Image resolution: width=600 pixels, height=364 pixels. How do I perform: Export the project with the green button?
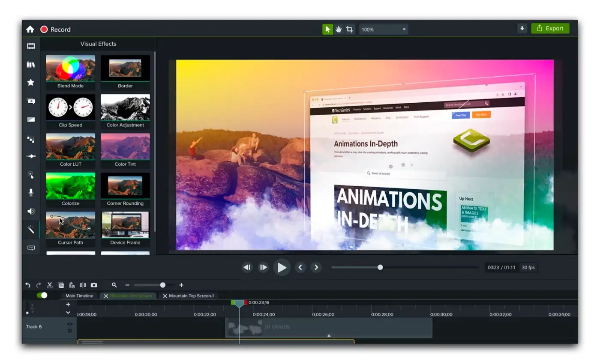point(550,28)
